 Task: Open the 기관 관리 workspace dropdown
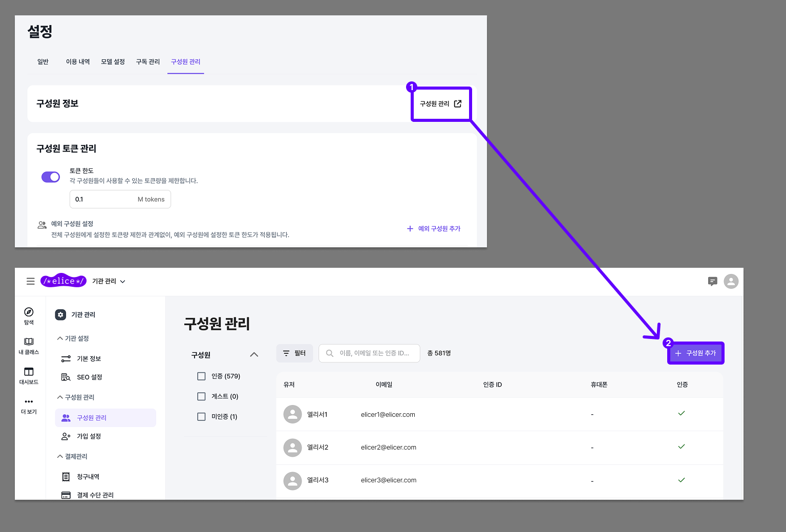pos(108,281)
